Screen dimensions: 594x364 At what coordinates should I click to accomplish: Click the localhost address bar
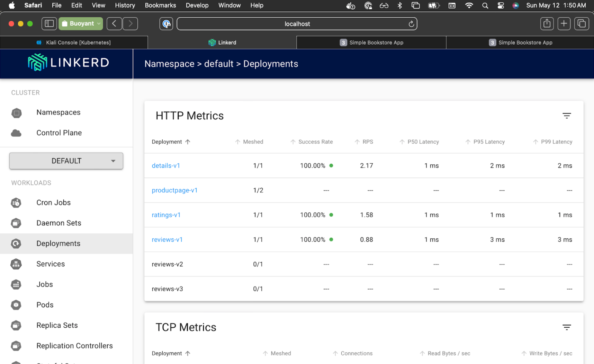[297, 24]
